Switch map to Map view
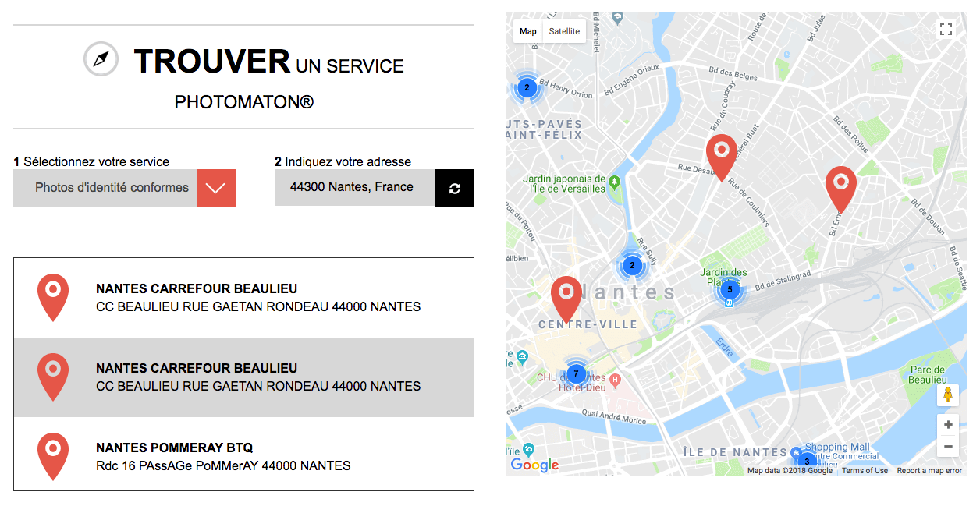Screen dimensions: 980x506 pyautogui.click(x=528, y=31)
